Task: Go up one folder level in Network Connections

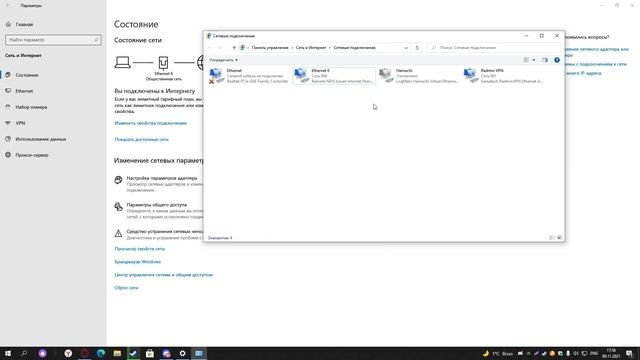Action: [234, 48]
